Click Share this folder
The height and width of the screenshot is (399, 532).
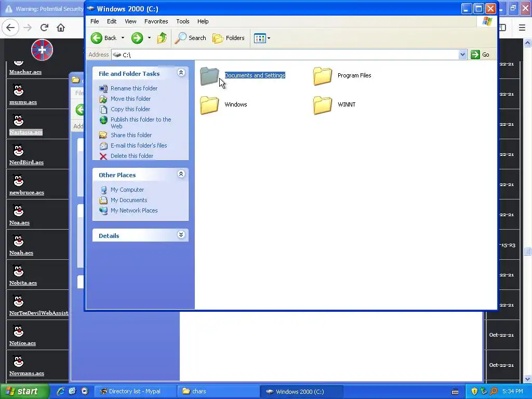pos(131,135)
